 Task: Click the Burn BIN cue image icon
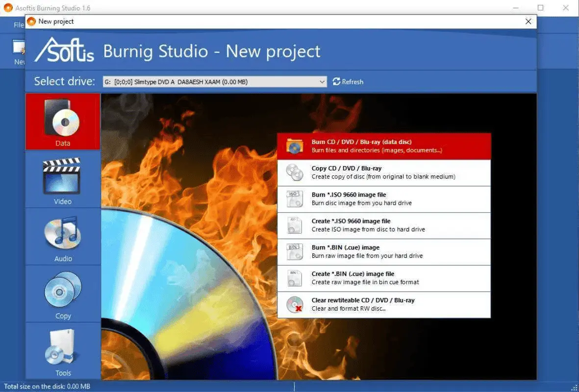295,252
